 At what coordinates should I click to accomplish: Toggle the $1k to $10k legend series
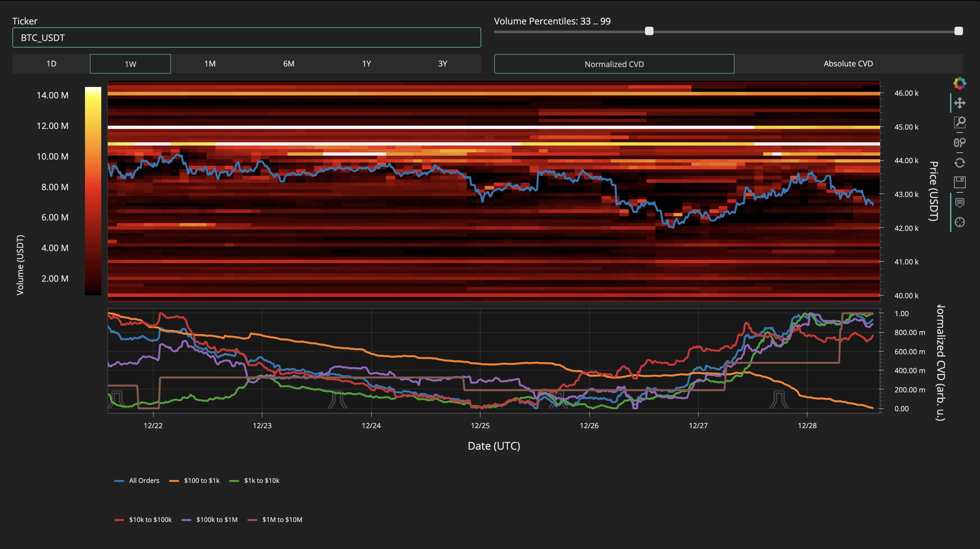[x=255, y=481]
